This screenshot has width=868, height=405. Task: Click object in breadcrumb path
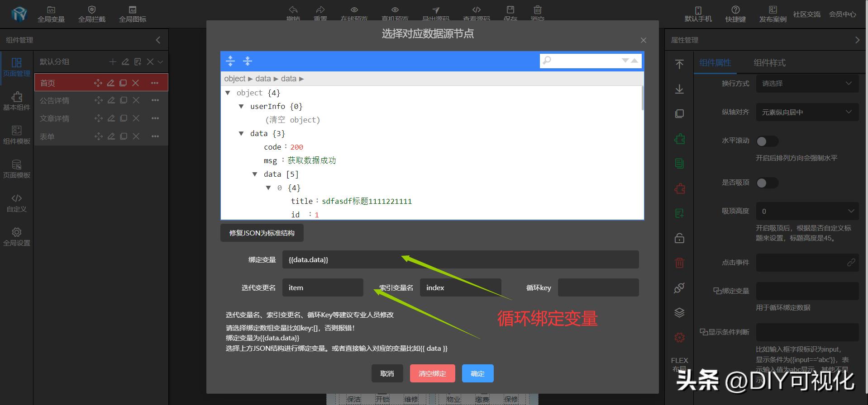(234, 79)
